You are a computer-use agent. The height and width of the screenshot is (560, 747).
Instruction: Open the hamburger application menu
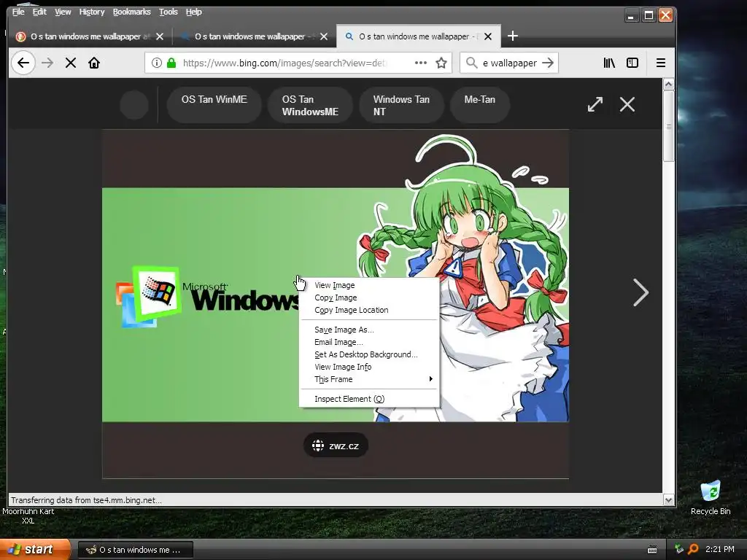(661, 63)
